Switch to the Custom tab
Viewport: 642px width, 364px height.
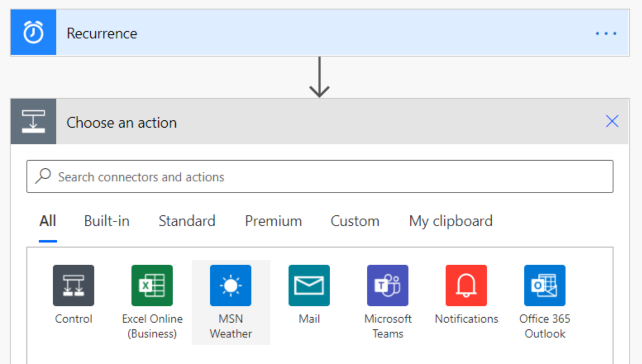(x=355, y=221)
